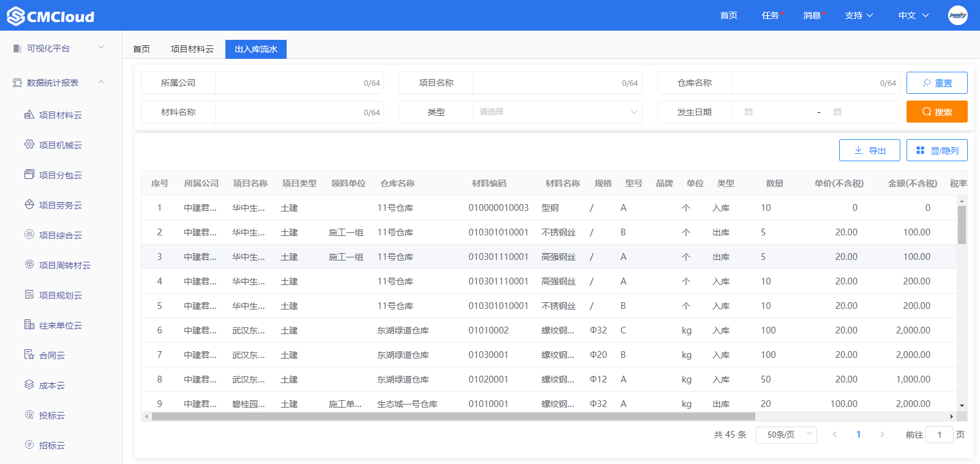Select page 1 in pagination
980x464 pixels.
tap(858, 435)
